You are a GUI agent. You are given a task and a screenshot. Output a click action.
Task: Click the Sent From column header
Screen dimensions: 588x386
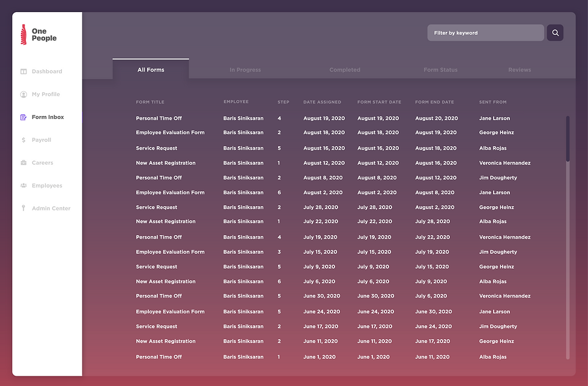pyautogui.click(x=493, y=102)
